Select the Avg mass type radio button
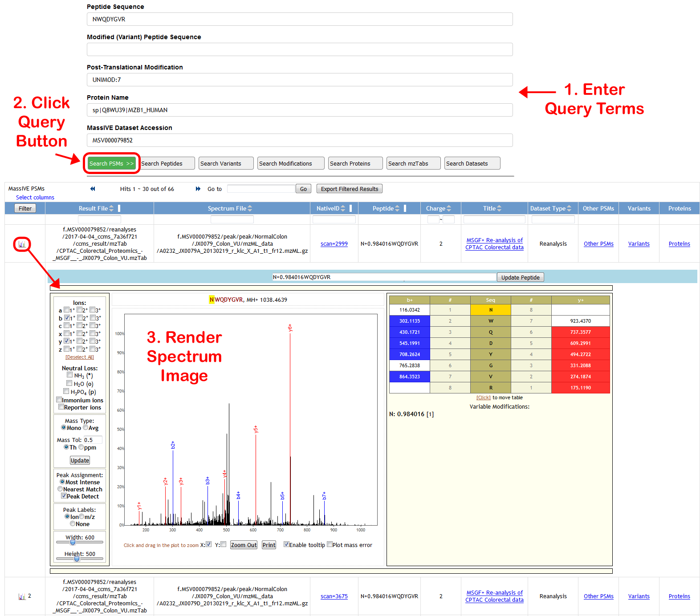This screenshot has height=616, width=700. point(85,428)
